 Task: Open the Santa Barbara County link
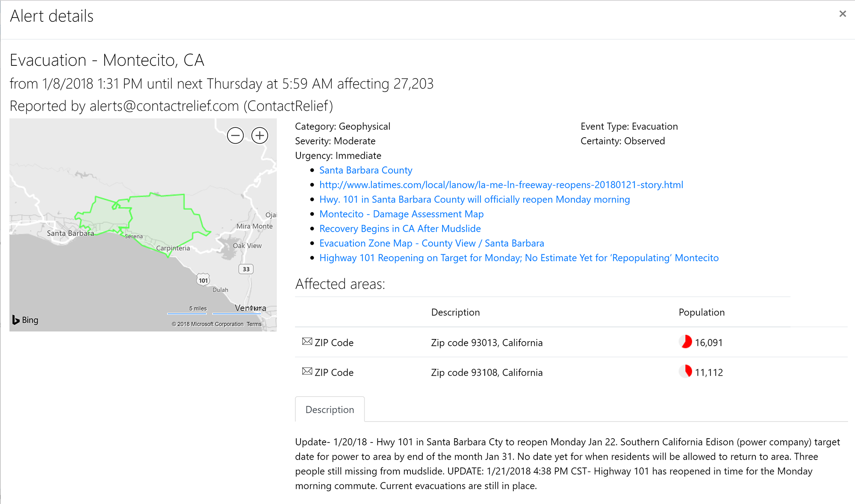(366, 170)
